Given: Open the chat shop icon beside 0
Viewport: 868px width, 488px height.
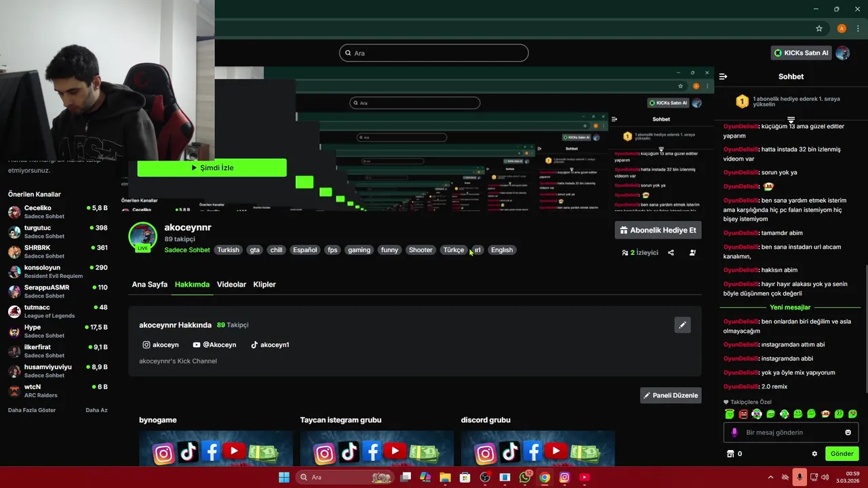Looking at the screenshot, I should point(730,453).
